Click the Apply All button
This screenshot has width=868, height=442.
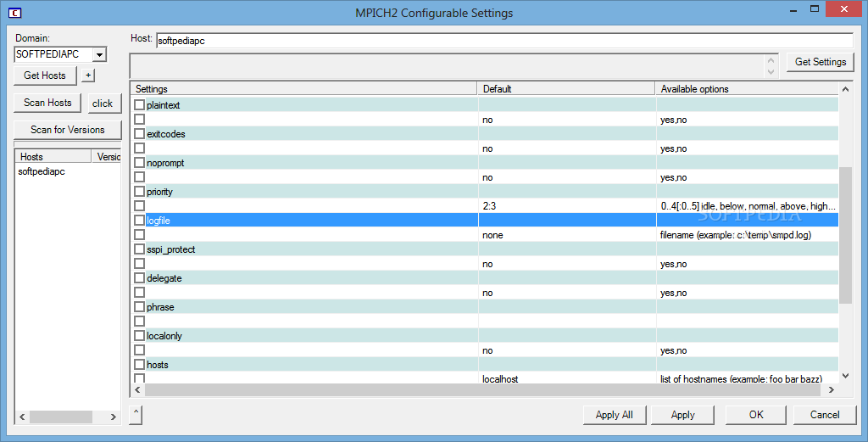coord(615,415)
